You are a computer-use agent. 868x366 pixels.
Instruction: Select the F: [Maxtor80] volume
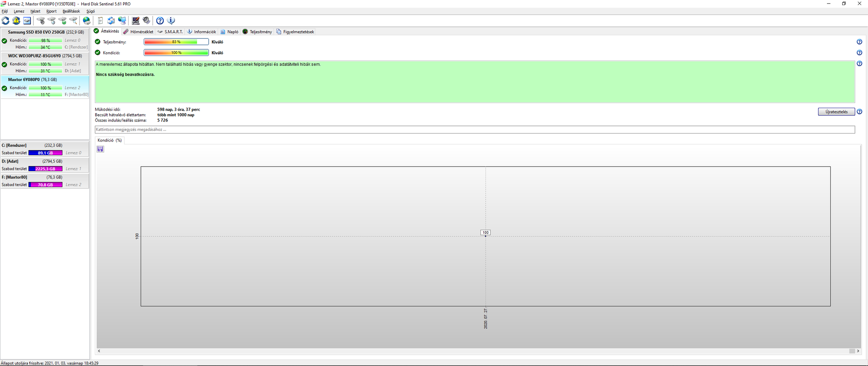point(45,181)
